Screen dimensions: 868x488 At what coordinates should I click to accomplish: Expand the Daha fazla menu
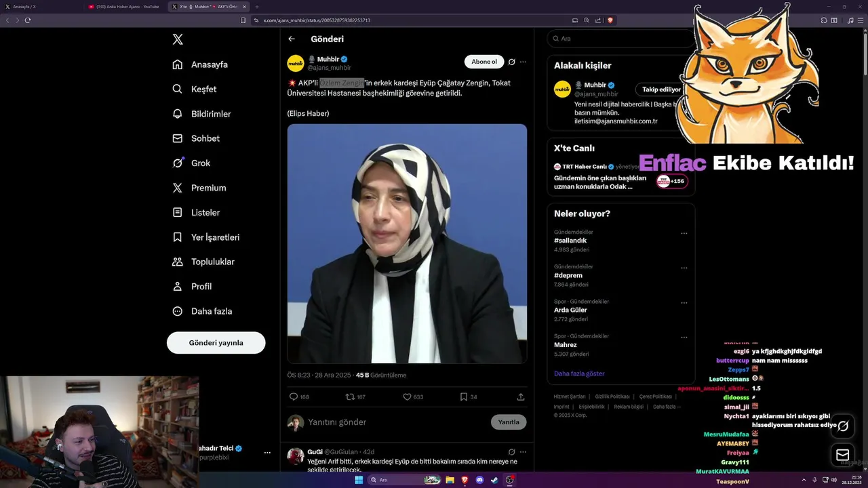[202, 311]
